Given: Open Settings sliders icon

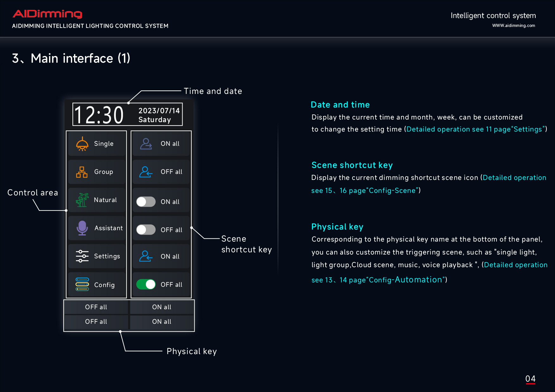Looking at the screenshot, I should click(82, 256).
